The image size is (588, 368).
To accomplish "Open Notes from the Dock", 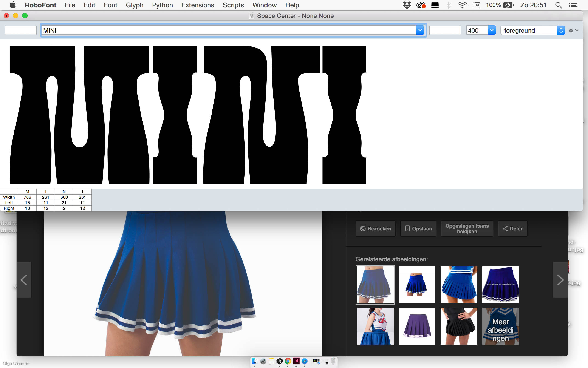I will [x=271, y=361].
